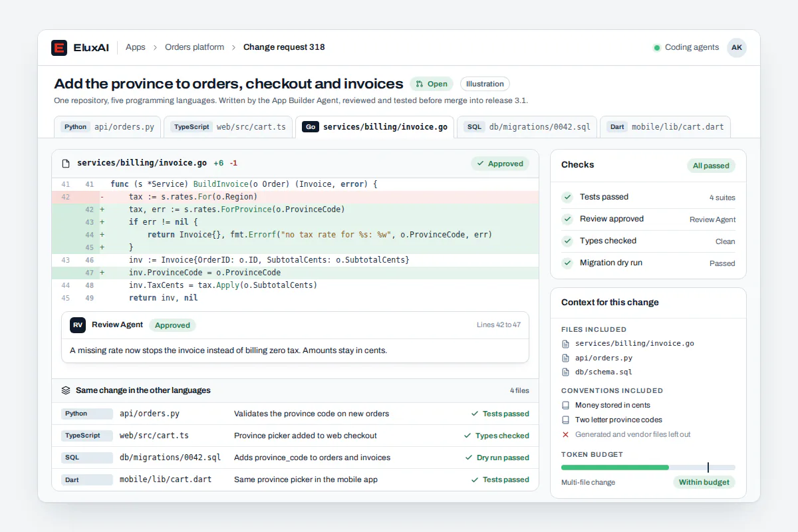Viewport: 798px width, 532px height.
Task: Click the token budget progress bar
Action: click(648, 467)
